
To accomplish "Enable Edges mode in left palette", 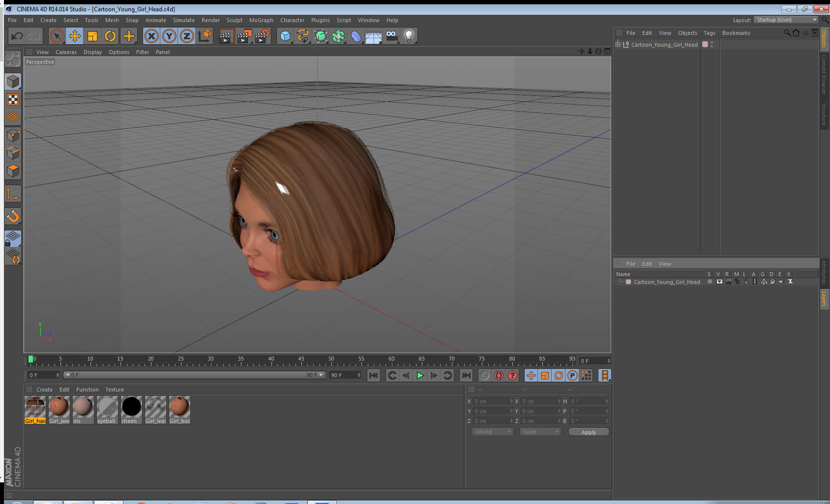I will [13, 153].
